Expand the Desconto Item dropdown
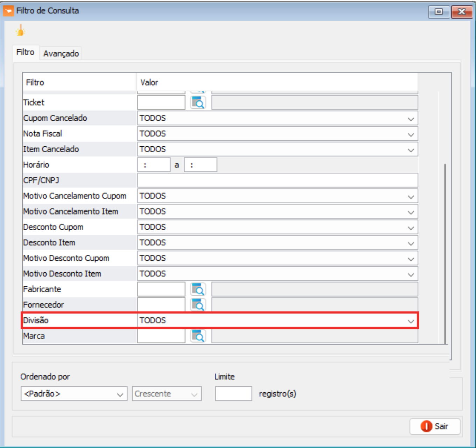 click(x=411, y=243)
